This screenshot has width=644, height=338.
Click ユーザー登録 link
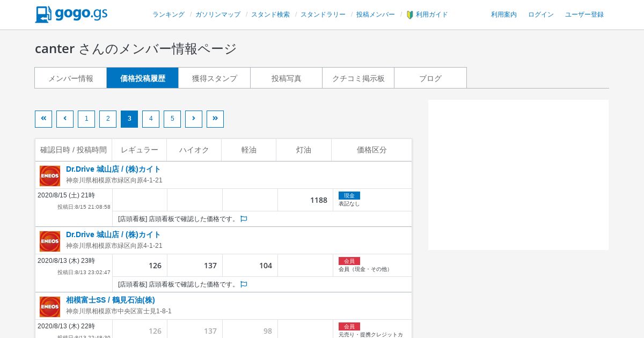(x=584, y=14)
